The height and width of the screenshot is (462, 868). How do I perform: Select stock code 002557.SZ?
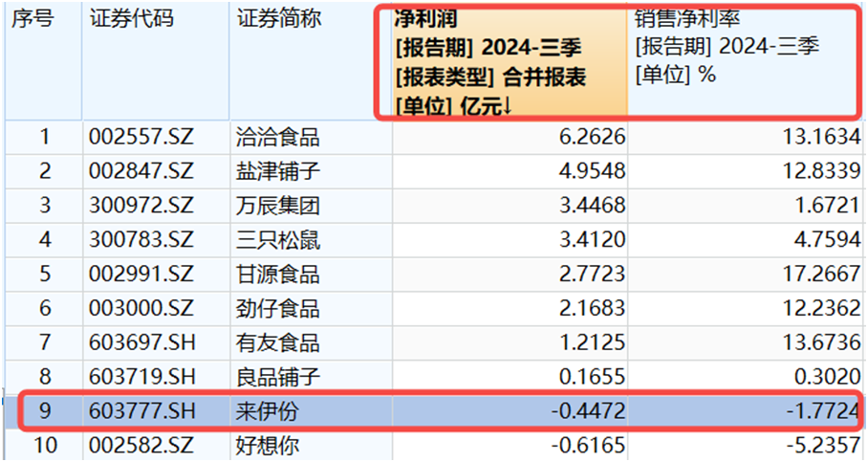click(141, 137)
